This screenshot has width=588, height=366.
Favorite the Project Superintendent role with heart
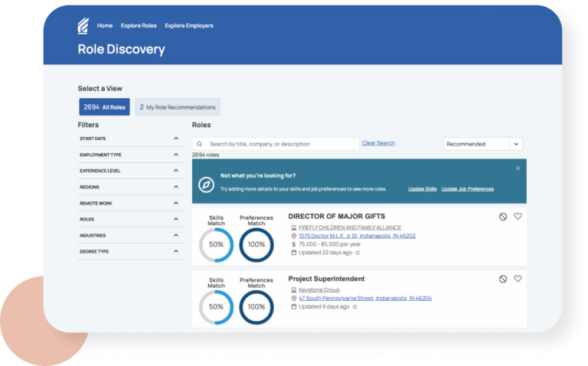tap(518, 279)
